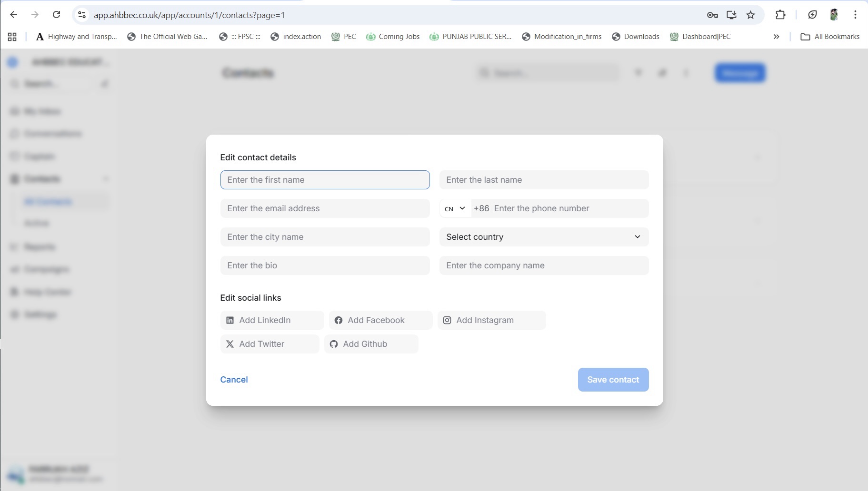Open the CN country code dropdown
This screenshot has height=491, width=868.
(455, 208)
